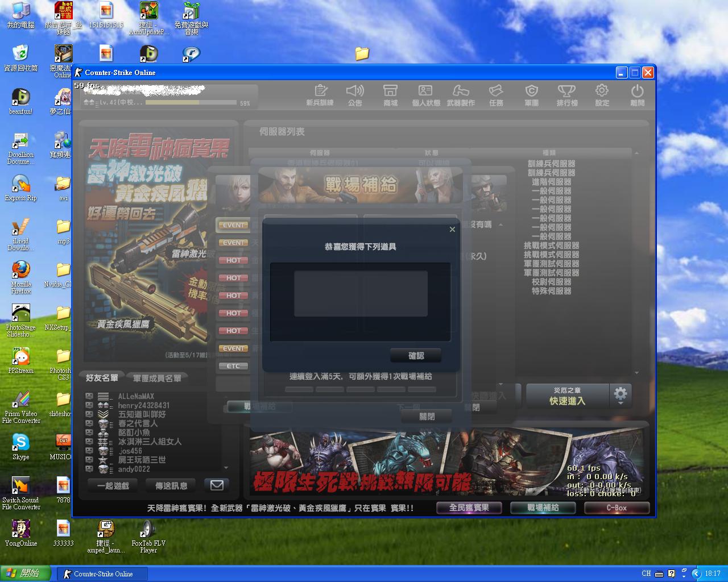Select the YongOnline desktop icon
The height and width of the screenshot is (582, 728).
[21, 533]
